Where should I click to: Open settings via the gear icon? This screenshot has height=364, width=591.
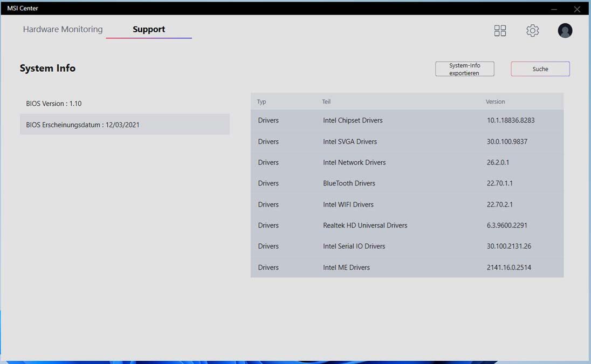coord(532,31)
